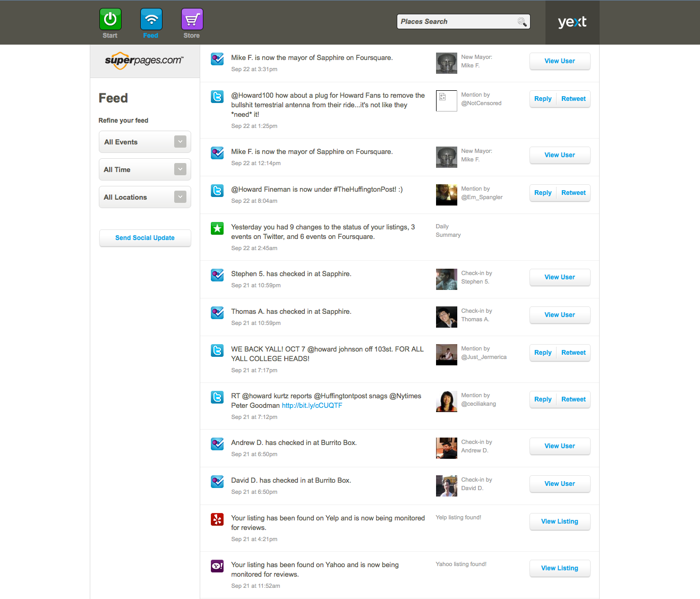Expand the All Locations filter dropdown
This screenshot has width=700, height=599.
coord(145,197)
